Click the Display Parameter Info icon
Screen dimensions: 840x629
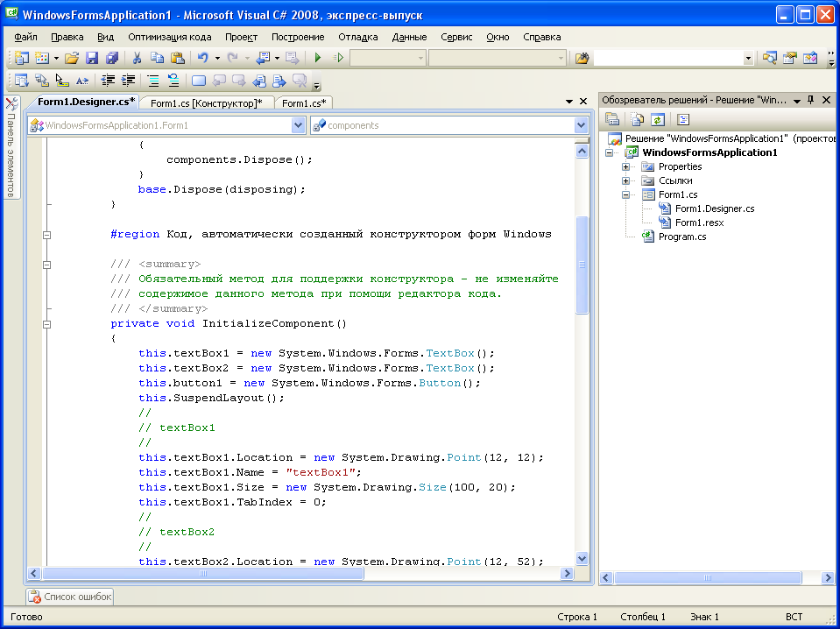point(42,81)
